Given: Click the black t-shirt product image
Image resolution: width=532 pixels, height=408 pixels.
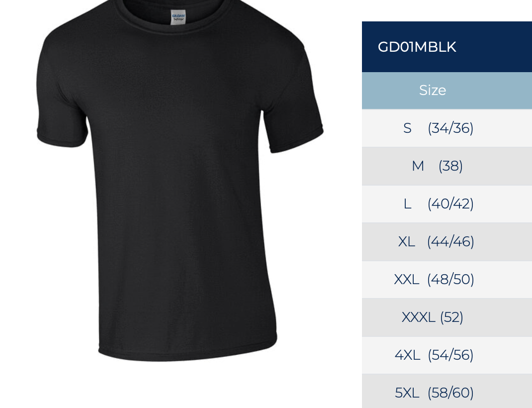Looking at the screenshot, I should point(180,181).
